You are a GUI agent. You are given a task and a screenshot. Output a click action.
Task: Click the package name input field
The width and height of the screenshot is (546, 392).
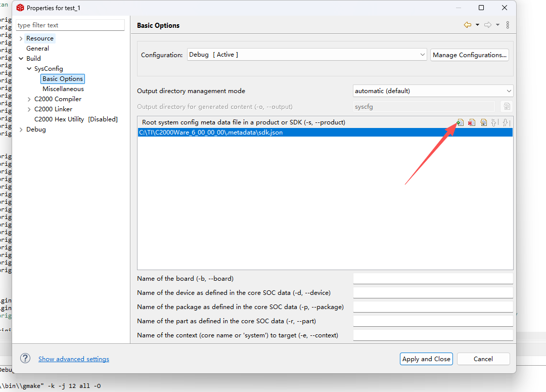[x=433, y=307]
